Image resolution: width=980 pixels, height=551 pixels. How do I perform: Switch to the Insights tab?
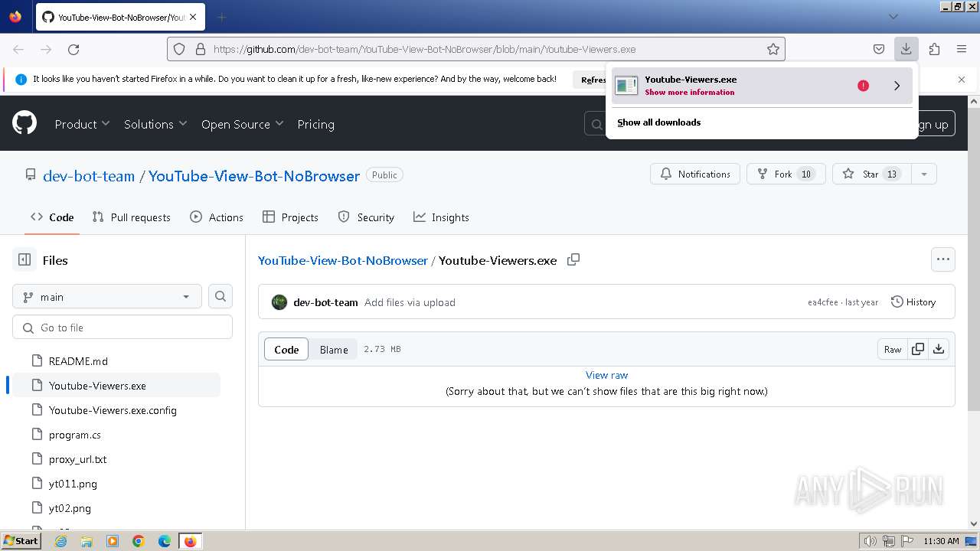click(441, 217)
